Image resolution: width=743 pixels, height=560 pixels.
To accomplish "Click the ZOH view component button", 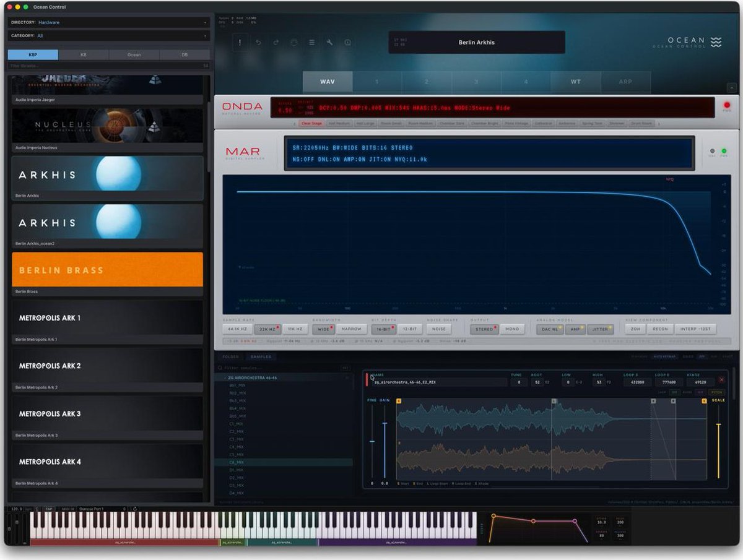I will coord(635,329).
